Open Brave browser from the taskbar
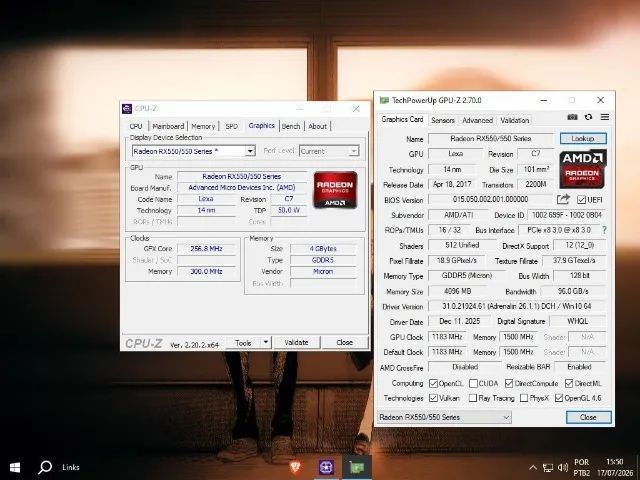The image size is (640, 480). [295, 467]
